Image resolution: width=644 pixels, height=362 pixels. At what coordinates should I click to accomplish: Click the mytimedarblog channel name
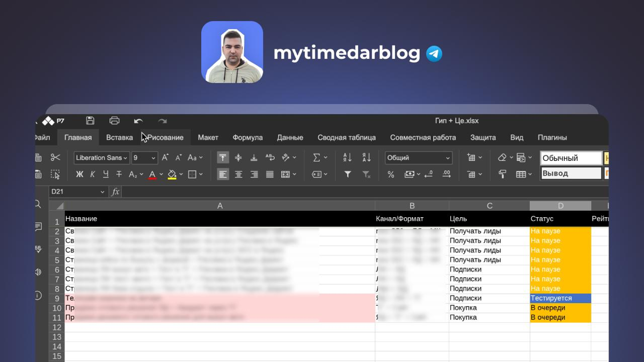coord(347,53)
